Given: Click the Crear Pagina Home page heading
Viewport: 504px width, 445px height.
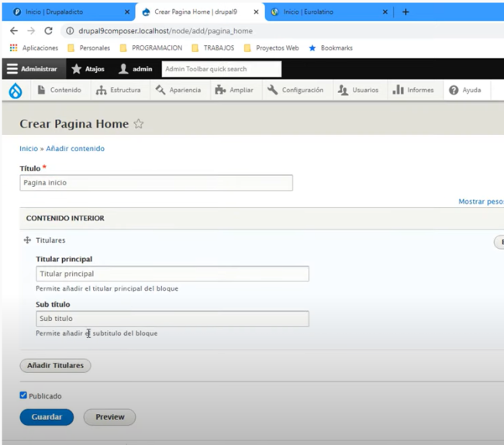Looking at the screenshot, I should click(74, 124).
